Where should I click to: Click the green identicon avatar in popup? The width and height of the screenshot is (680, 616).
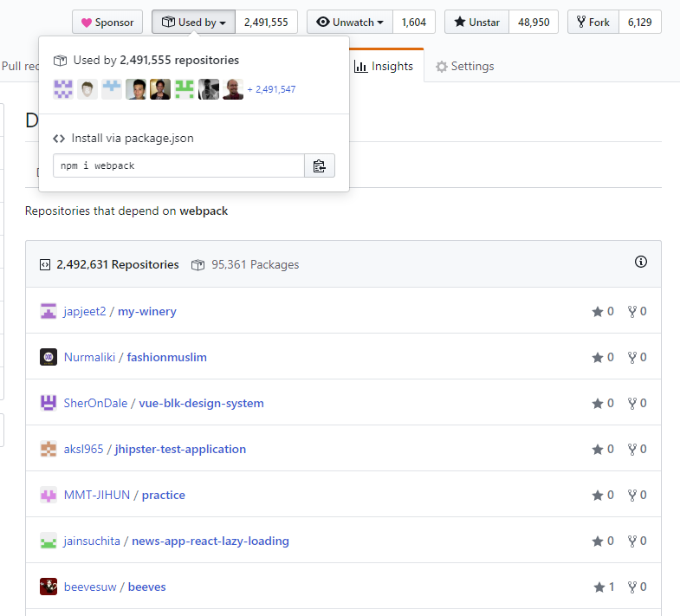click(x=185, y=89)
